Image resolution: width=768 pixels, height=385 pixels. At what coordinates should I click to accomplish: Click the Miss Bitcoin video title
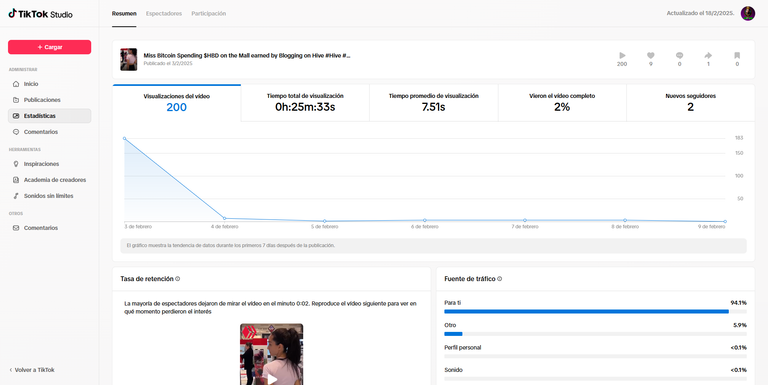(x=247, y=55)
